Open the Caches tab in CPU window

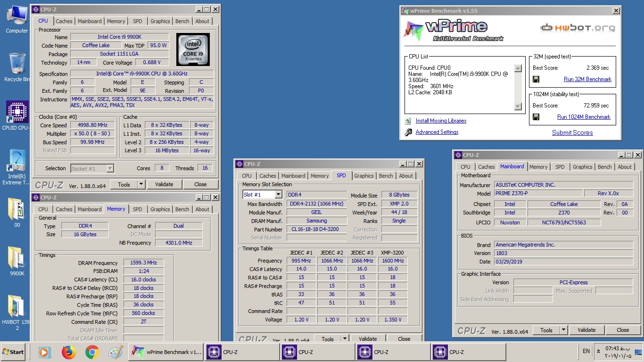click(64, 21)
